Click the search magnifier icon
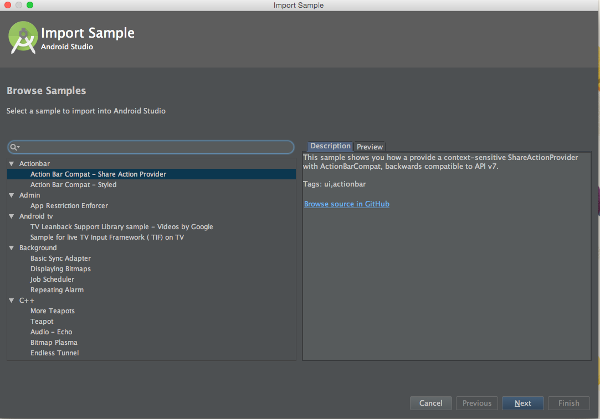The height and width of the screenshot is (419, 600). (x=14, y=147)
